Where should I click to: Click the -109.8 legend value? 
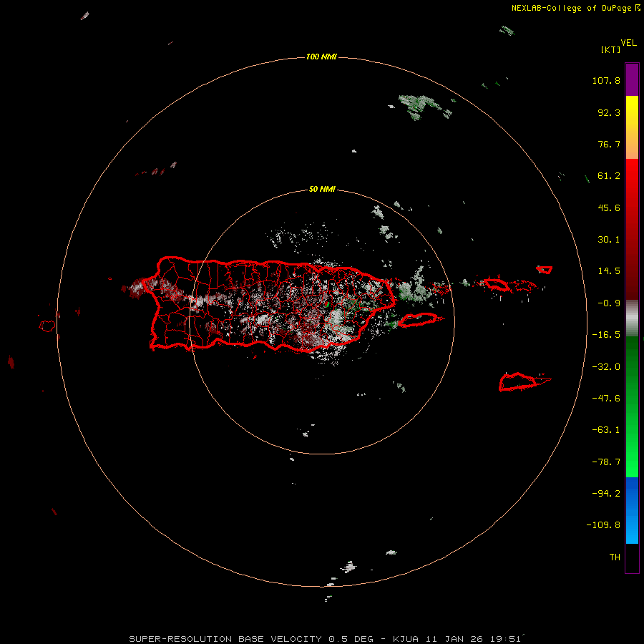click(603, 525)
